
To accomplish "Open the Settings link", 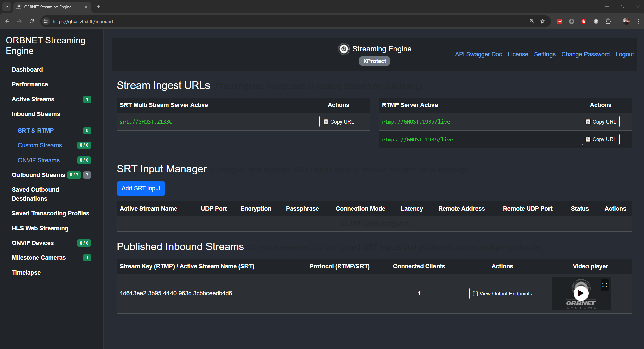I will point(545,54).
